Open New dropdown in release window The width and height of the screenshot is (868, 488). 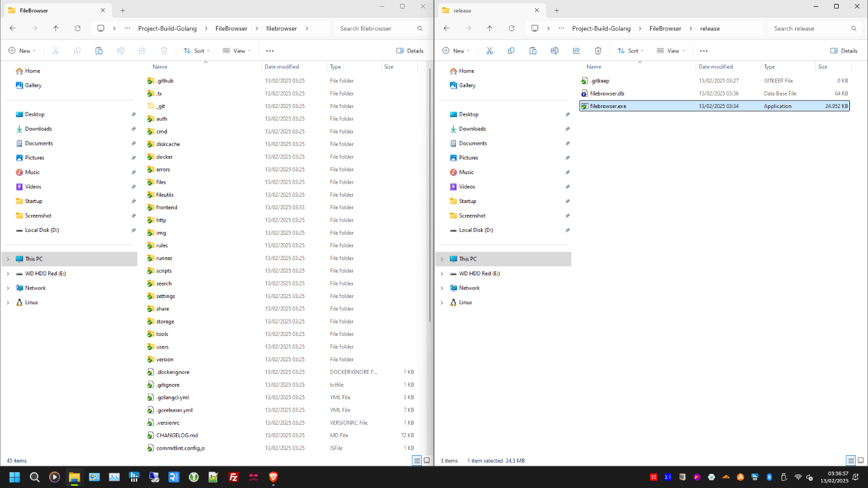tap(456, 51)
